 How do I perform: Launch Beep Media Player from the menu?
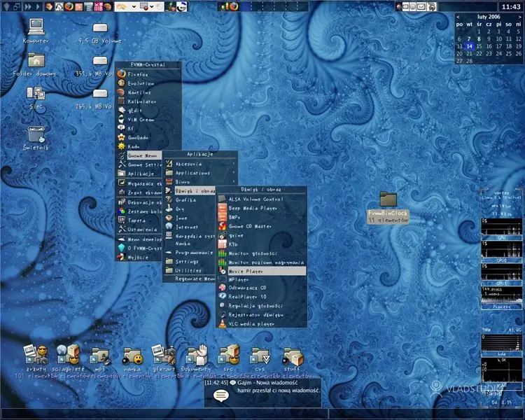262,208
